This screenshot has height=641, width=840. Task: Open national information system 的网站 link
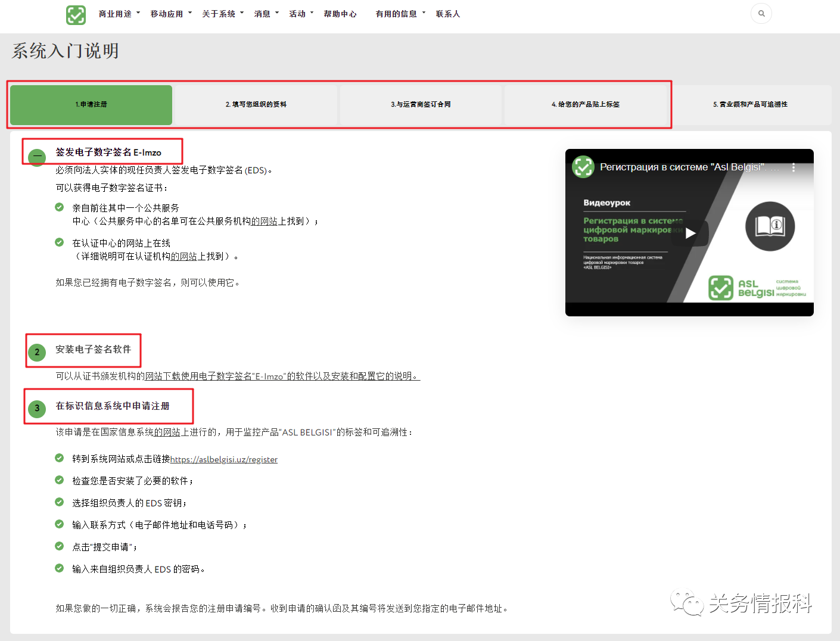(167, 432)
